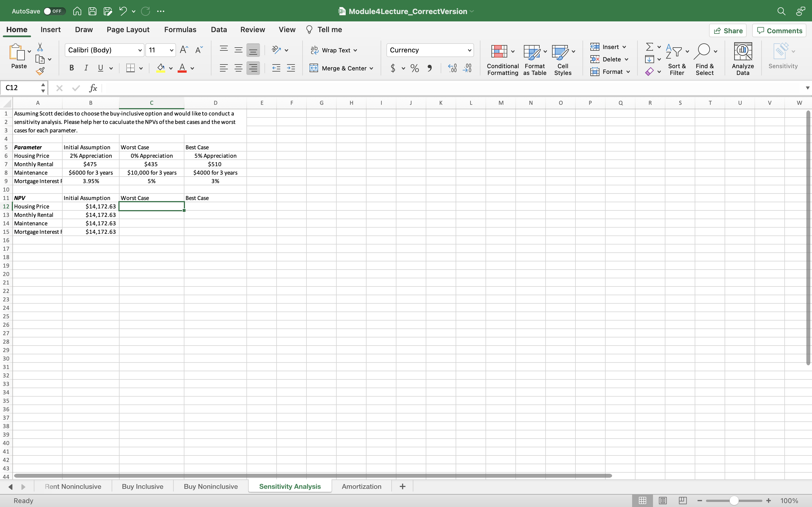Screen dimensions: 812x507
Task: Click the Increase Font Size icon
Action: coord(184,50)
